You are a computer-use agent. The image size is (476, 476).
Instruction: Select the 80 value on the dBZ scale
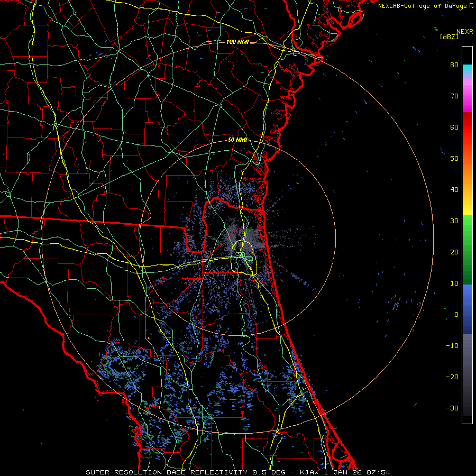454,65
